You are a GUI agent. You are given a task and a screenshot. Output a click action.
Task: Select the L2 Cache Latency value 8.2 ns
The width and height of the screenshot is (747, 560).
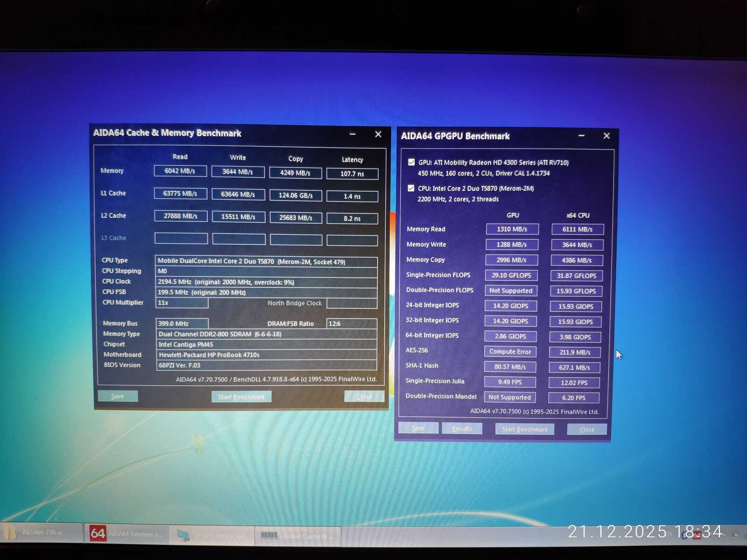[x=352, y=218]
